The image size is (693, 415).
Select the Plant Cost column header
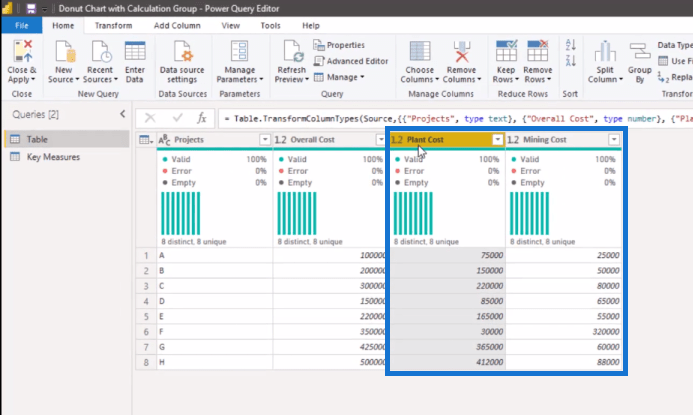pos(447,140)
